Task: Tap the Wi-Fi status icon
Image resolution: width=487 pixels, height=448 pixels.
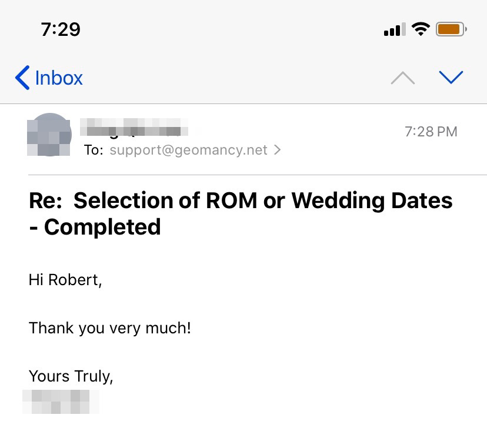Action: (x=421, y=29)
